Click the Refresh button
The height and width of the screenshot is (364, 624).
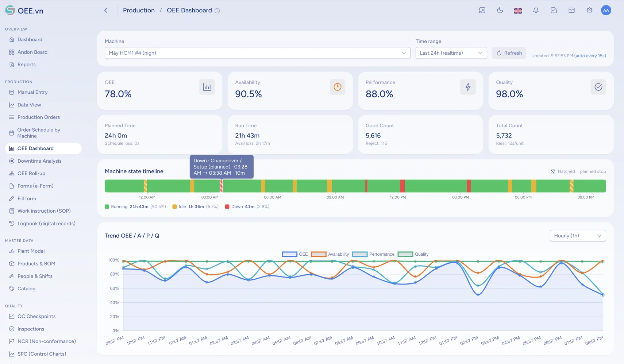click(509, 53)
